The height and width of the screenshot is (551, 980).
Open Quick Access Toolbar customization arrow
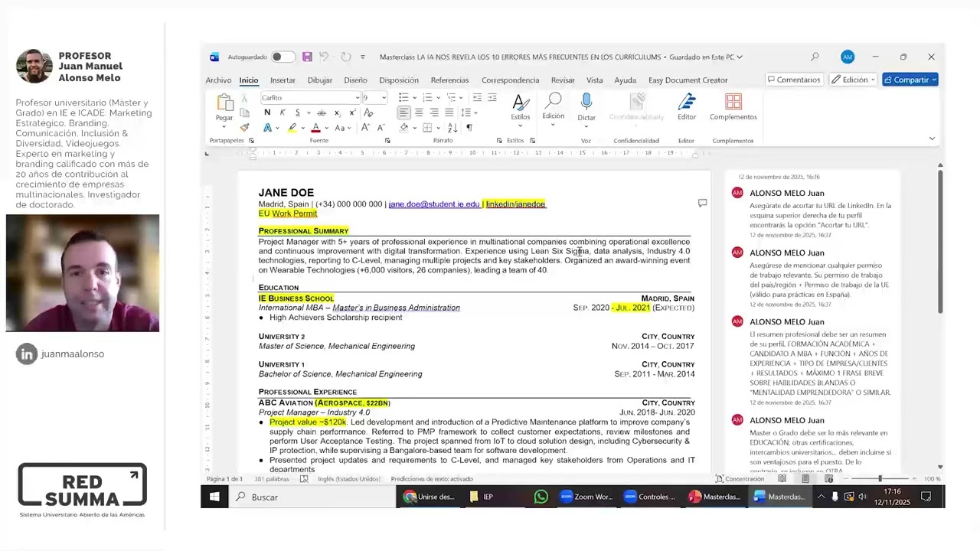[363, 57]
